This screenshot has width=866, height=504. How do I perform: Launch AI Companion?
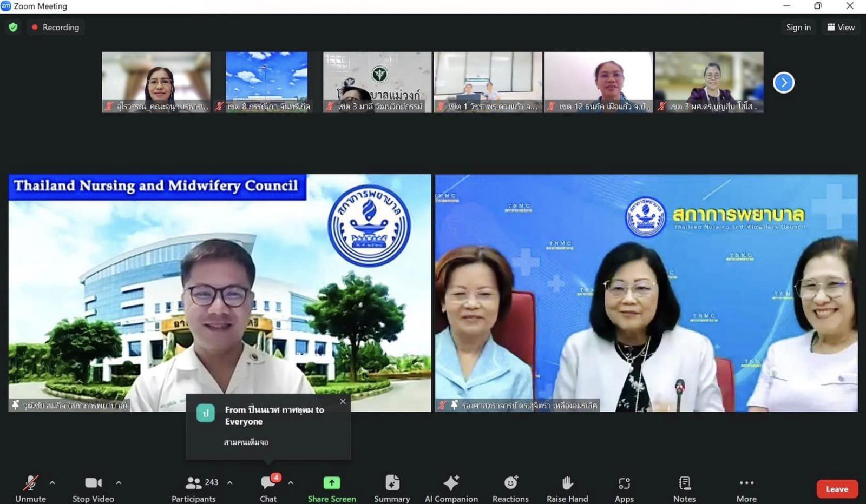click(x=451, y=488)
